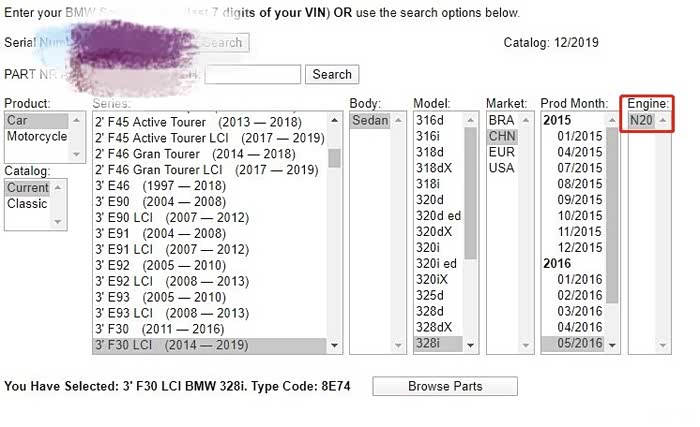The width and height of the screenshot is (700, 427).
Task: Click scroll down arrow in Prod Month list
Action: pos(612,345)
